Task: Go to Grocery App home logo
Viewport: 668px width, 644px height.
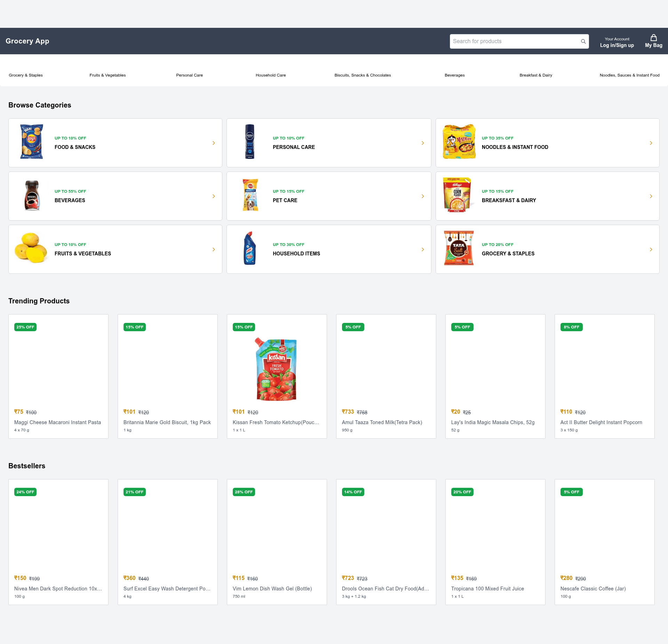Action: [x=27, y=41]
